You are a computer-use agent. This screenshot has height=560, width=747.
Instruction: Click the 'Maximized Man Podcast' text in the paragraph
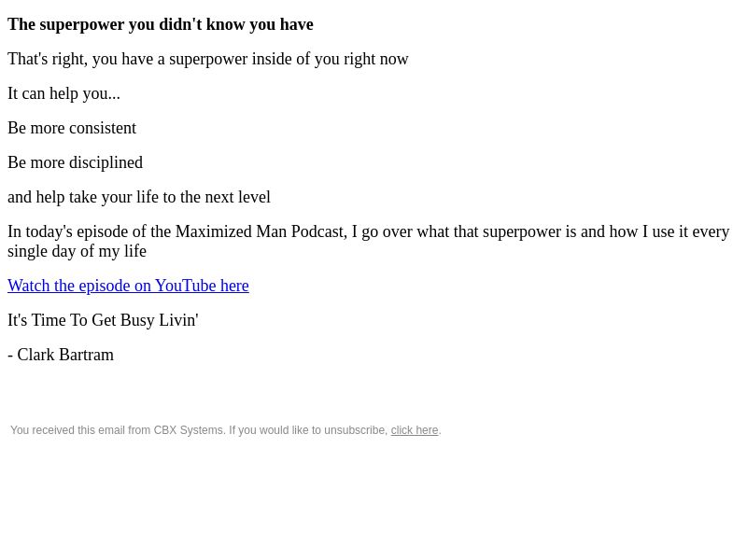click(x=261, y=231)
